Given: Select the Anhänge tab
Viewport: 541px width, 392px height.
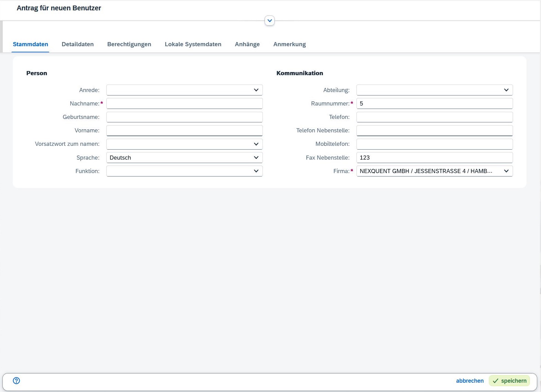Looking at the screenshot, I should [247, 44].
